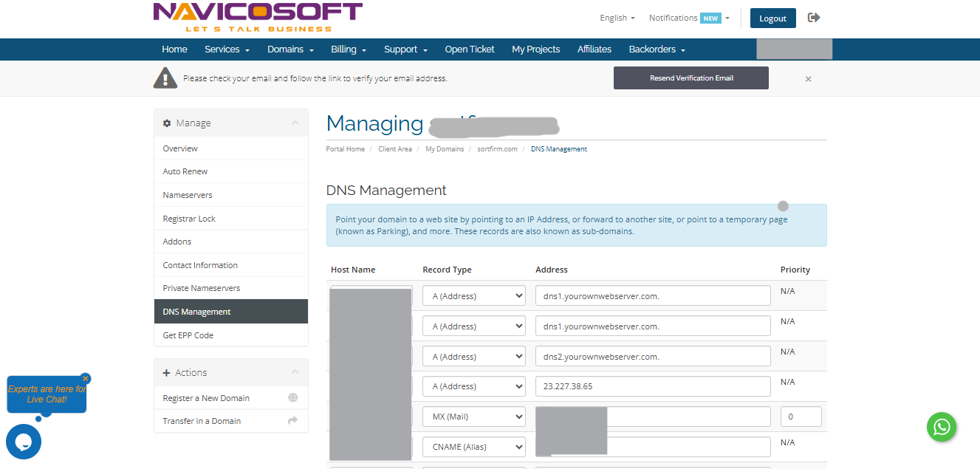Close the Live Chat popup tooltip
This screenshot has height=469, width=980.
(86, 378)
